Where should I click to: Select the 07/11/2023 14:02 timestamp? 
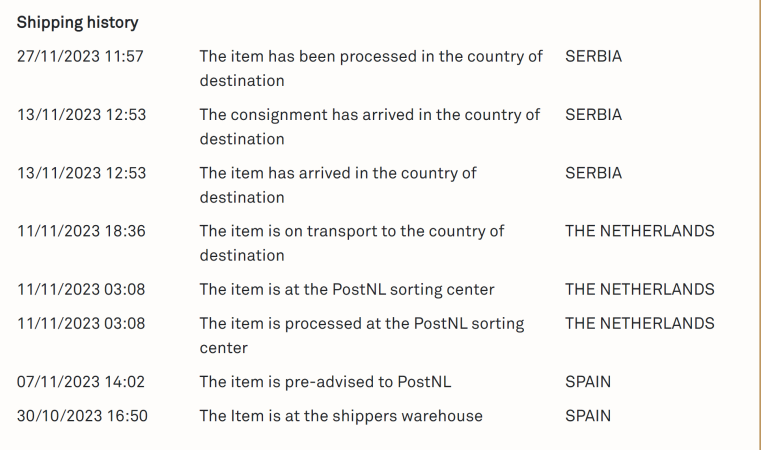[81, 382]
